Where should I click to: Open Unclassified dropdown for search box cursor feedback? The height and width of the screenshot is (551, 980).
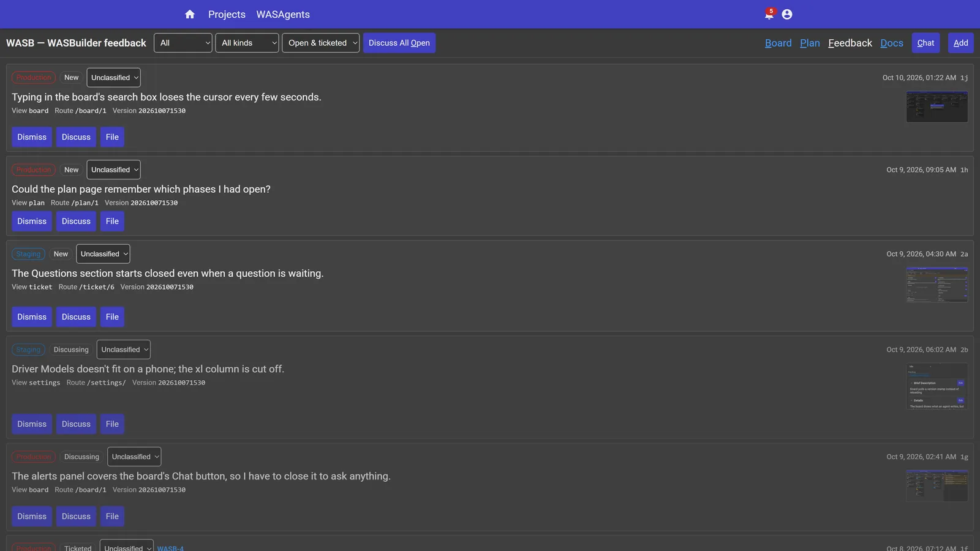click(113, 78)
